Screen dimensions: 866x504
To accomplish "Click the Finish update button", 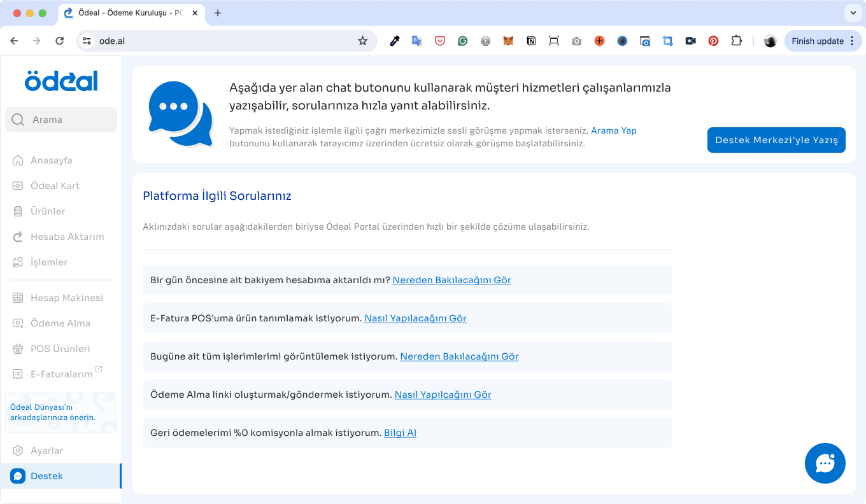I will point(824,41).
